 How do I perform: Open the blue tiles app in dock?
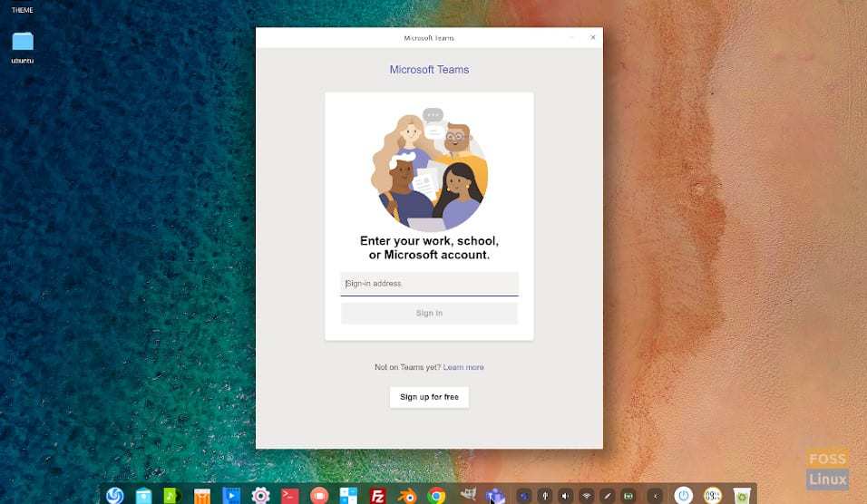(348, 495)
